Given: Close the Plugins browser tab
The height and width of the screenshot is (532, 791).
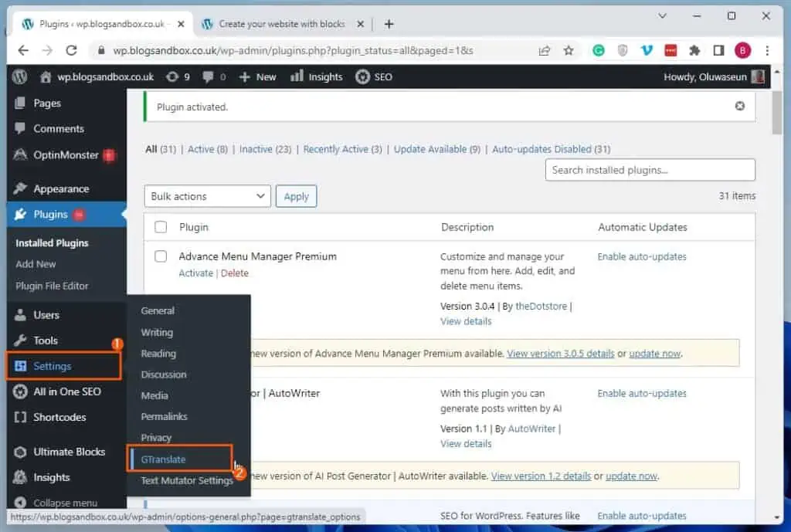Looking at the screenshot, I should click(181, 24).
